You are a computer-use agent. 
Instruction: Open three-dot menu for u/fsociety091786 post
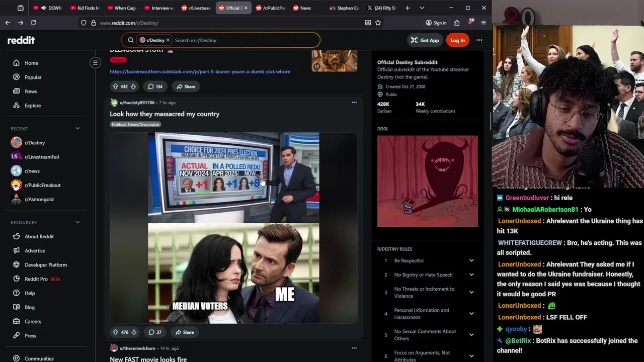tap(354, 103)
